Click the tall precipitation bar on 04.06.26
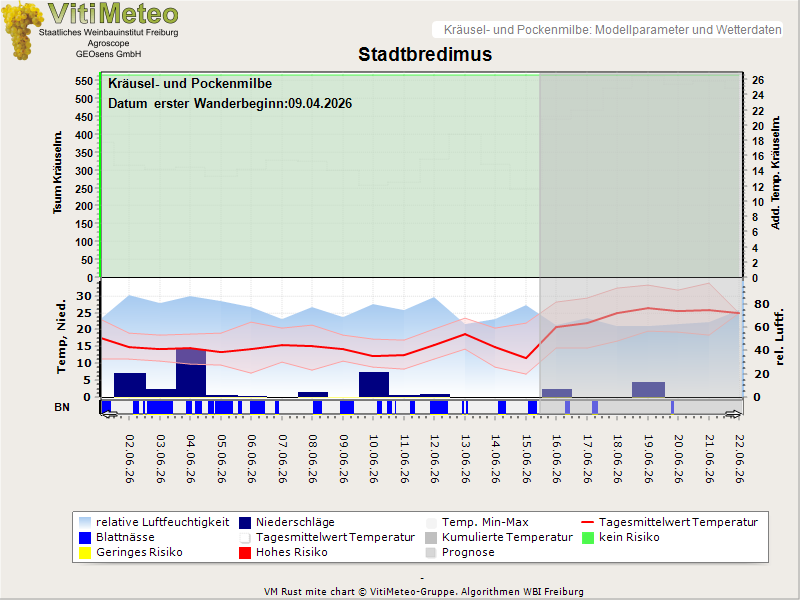Image resolution: width=800 pixels, height=600 pixels. pyautogui.click(x=191, y=373)
